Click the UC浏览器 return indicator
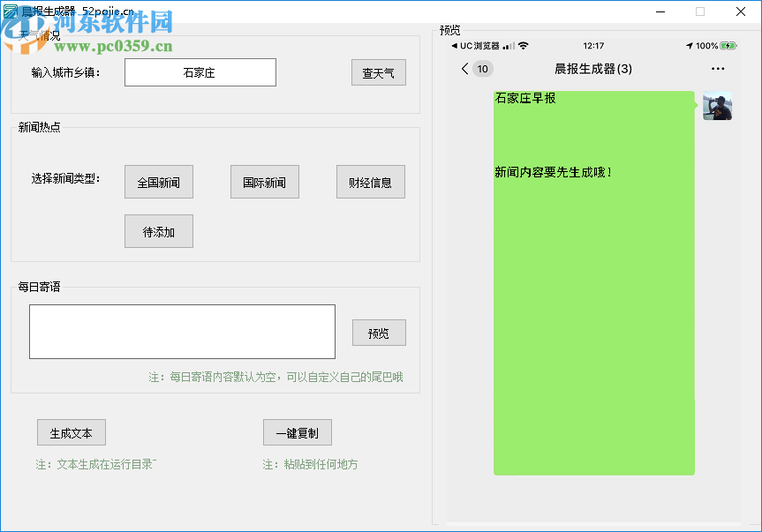762x532 pixels. coord(477,44)
